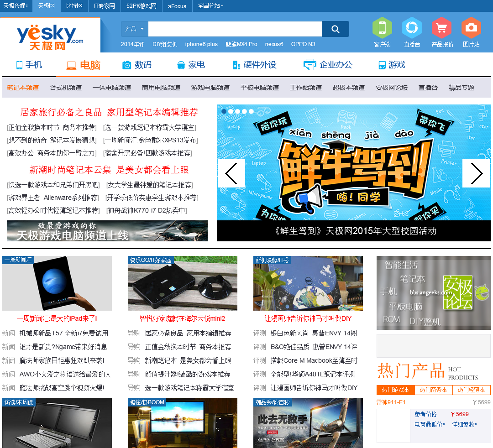Click the 游戏 game category icon
This screenshot has height=448, width=493.
(x=382, y=65)
